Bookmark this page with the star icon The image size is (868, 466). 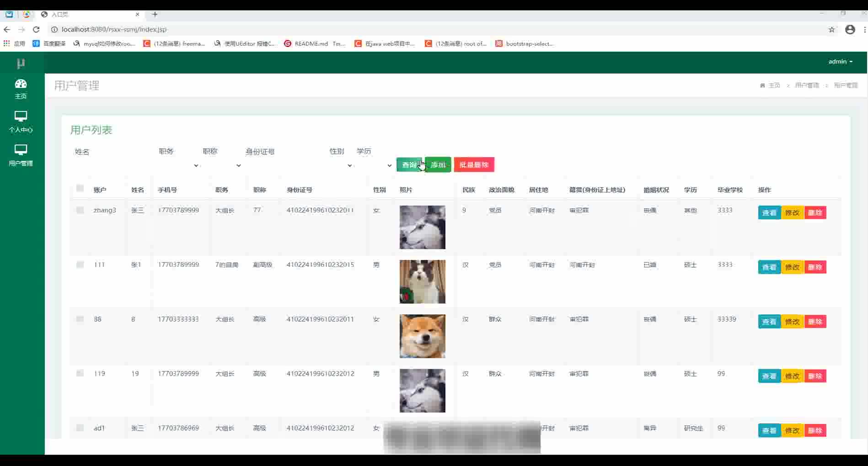(831, 30)
